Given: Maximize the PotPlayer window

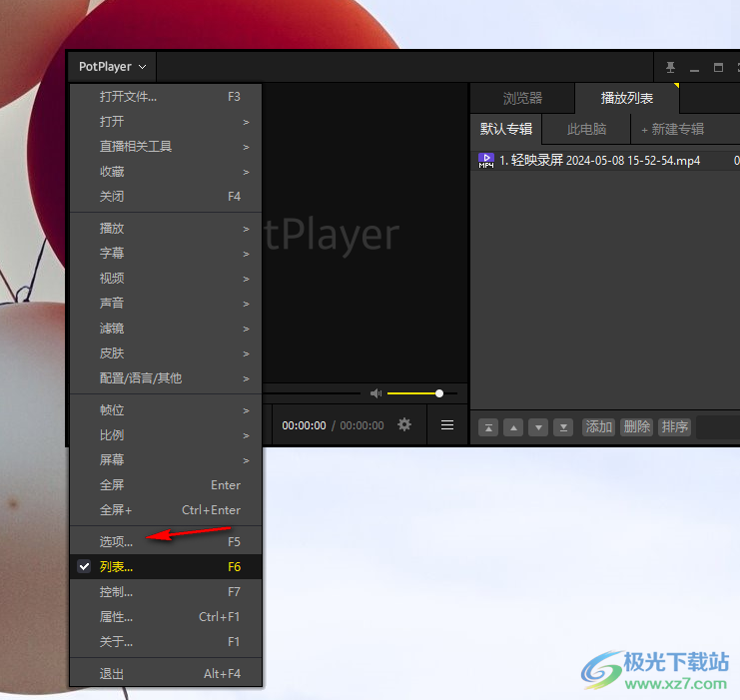Looking at the screenshot, I should [718, 68].
